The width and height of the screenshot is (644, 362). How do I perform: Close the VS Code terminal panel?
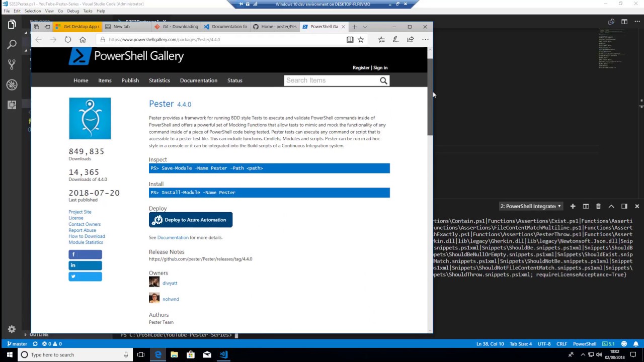pos(637,206)
